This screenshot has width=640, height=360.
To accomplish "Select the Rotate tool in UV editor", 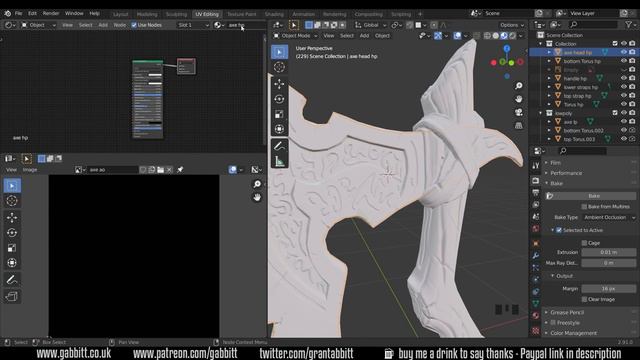I will pos(12,233).
